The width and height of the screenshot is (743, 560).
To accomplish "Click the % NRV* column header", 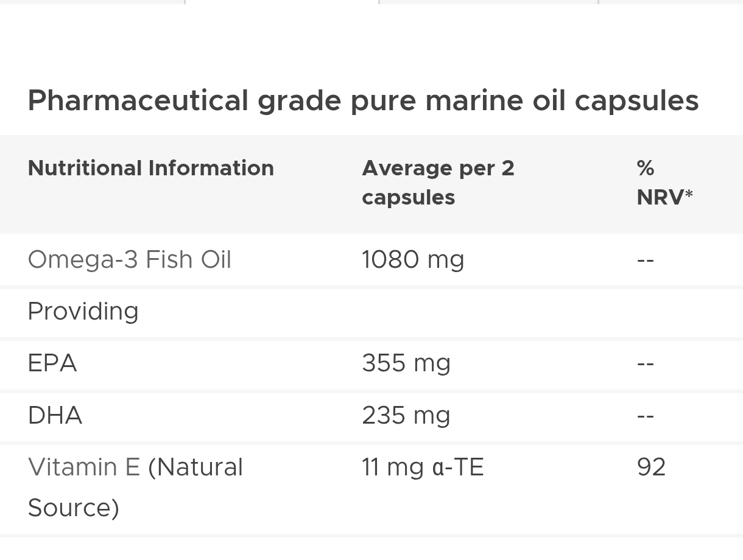I will point(664,183).
